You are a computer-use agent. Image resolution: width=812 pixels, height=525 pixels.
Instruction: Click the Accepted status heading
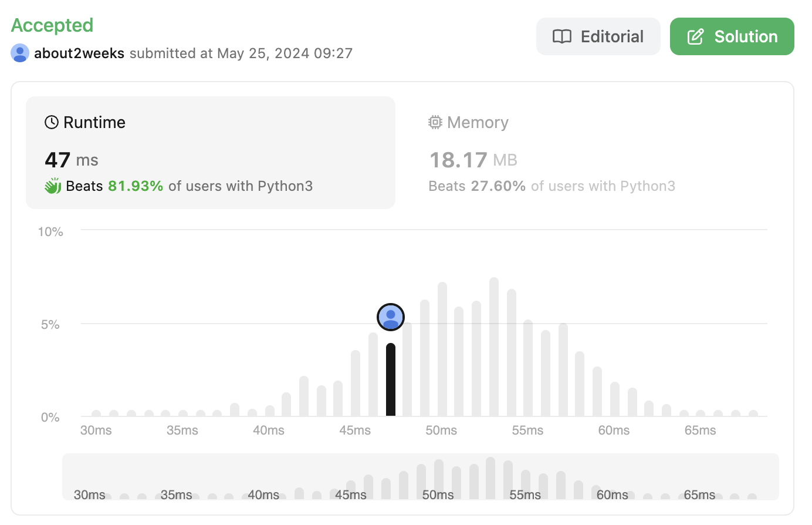tap(52, 25)
